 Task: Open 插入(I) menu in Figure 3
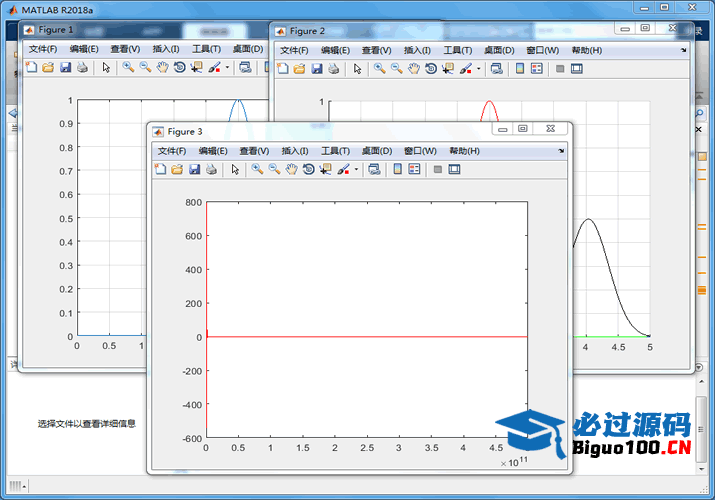click(x=295, y=151)
